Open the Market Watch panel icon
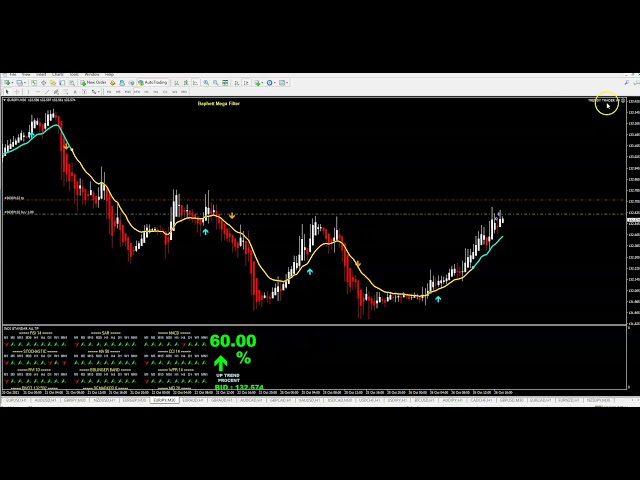The image size is (640, 480). 34,82
